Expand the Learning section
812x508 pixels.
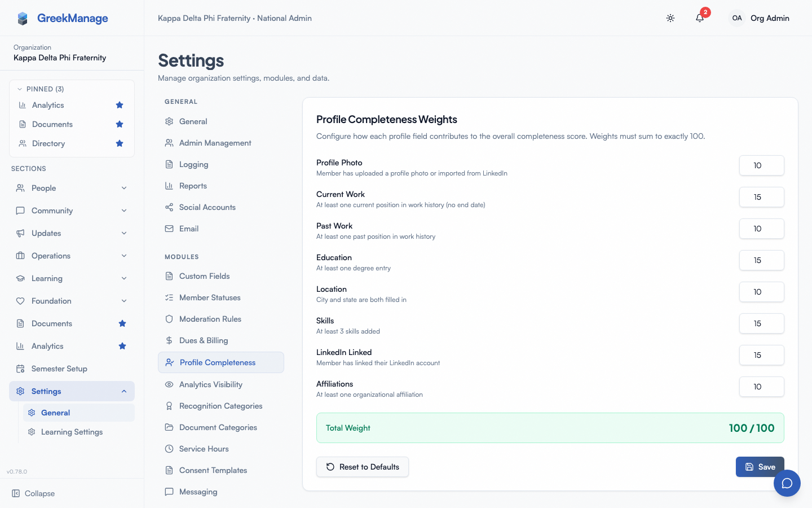click(72, 278)
